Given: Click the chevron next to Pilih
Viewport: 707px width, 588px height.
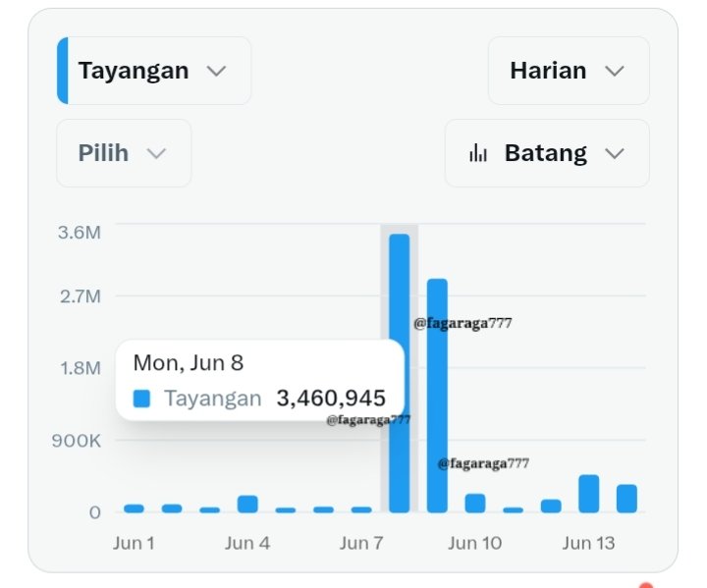Looking at the screenshot, I should (156, 154).
